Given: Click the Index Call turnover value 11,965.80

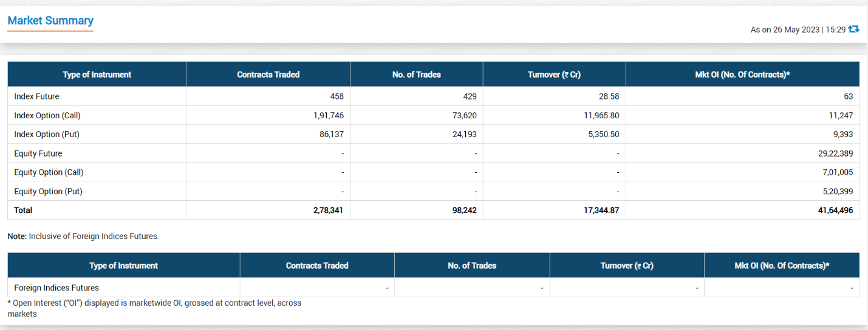Looking at the screenshot, I should click(601, 115).
